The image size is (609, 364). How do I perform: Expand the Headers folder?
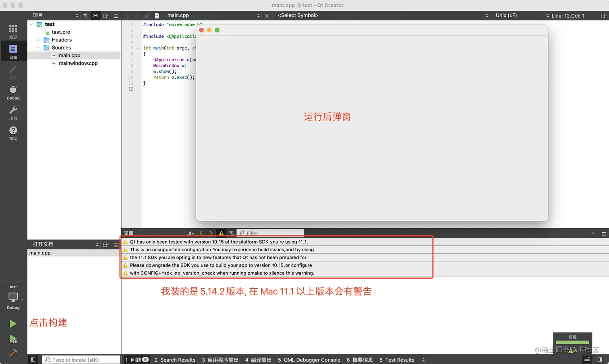38,40
